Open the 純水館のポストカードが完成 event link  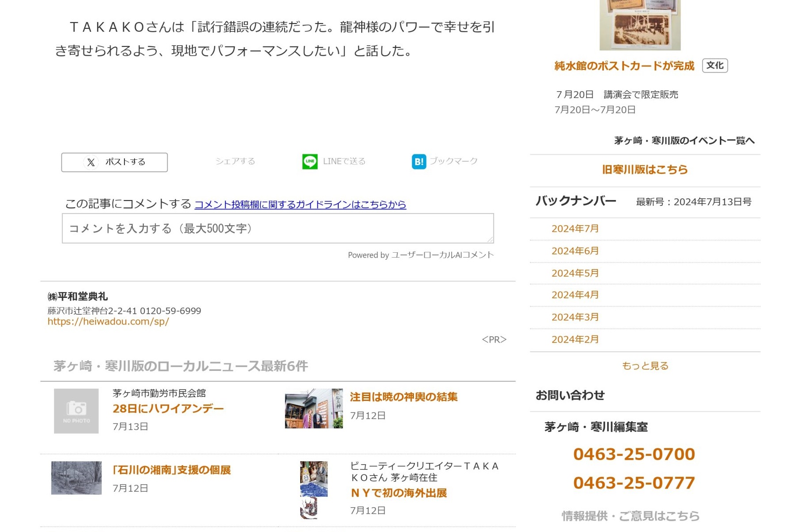coord(624,66)
